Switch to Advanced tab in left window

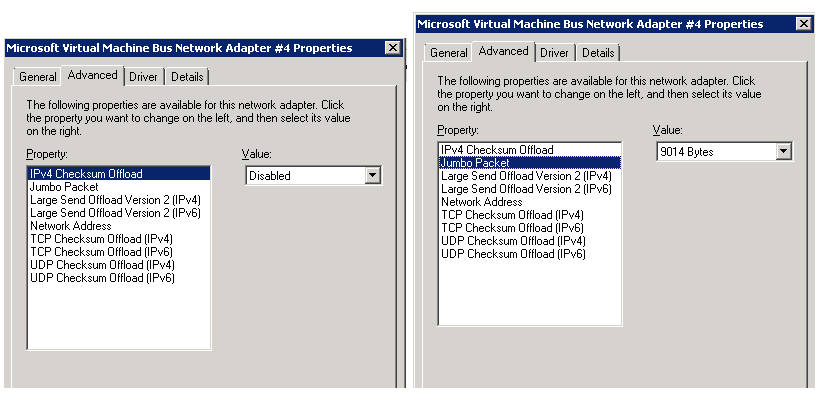tap(92, 75)
